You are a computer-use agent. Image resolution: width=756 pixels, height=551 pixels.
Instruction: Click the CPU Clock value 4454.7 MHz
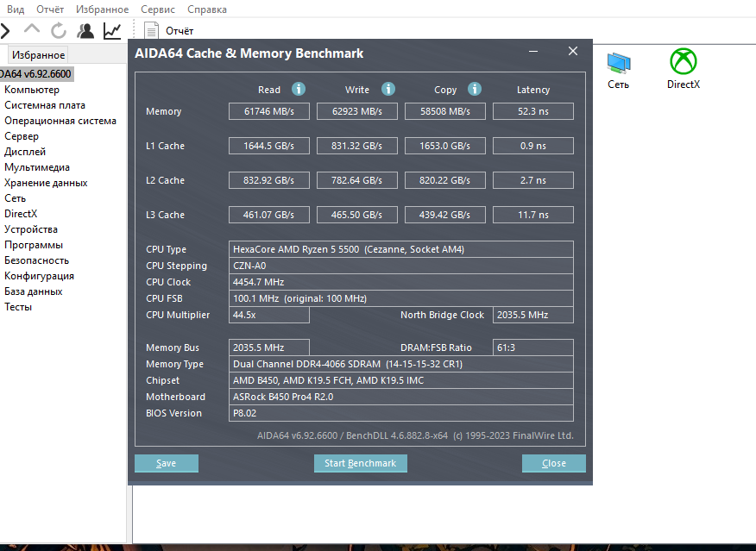(401, 282)
